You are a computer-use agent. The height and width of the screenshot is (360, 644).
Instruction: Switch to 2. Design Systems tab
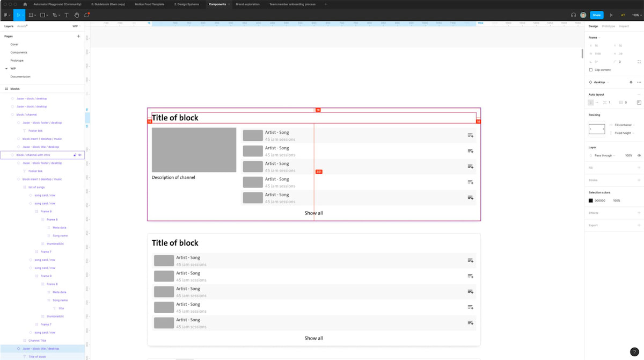pos(187,4)
